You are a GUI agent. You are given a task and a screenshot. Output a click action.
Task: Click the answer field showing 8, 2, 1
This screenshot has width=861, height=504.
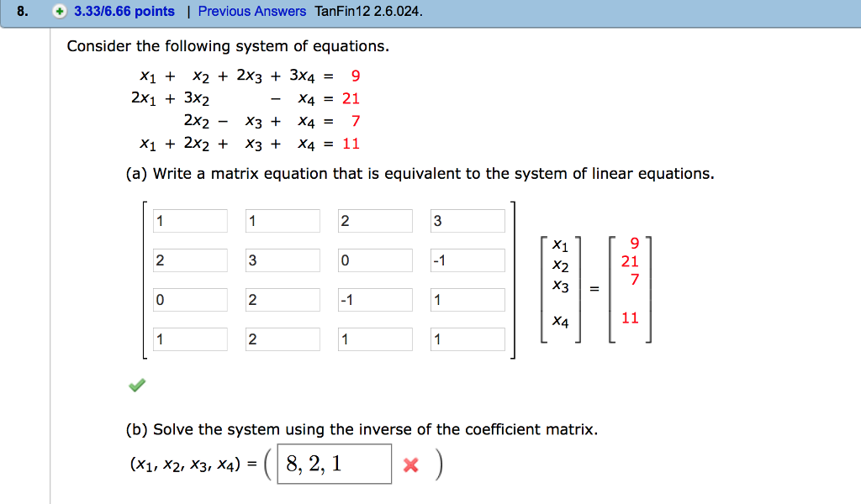click(334, 463)
